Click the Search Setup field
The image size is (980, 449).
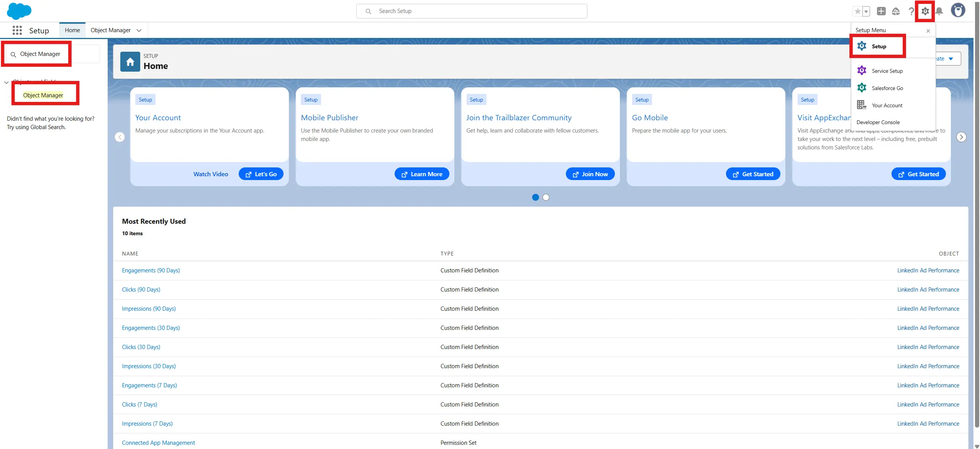click(x=471, y=11)
